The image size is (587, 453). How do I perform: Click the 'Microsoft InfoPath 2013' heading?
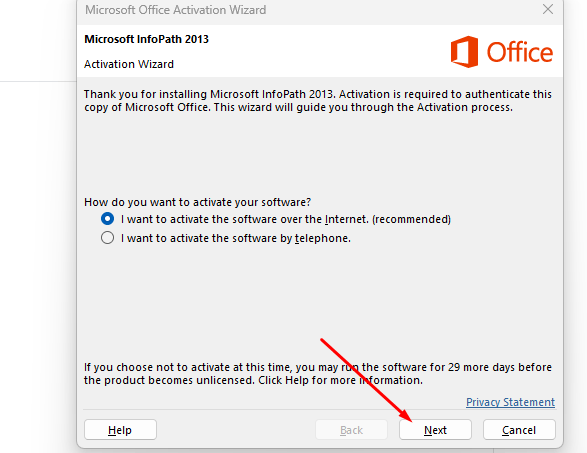coord(146,39)
